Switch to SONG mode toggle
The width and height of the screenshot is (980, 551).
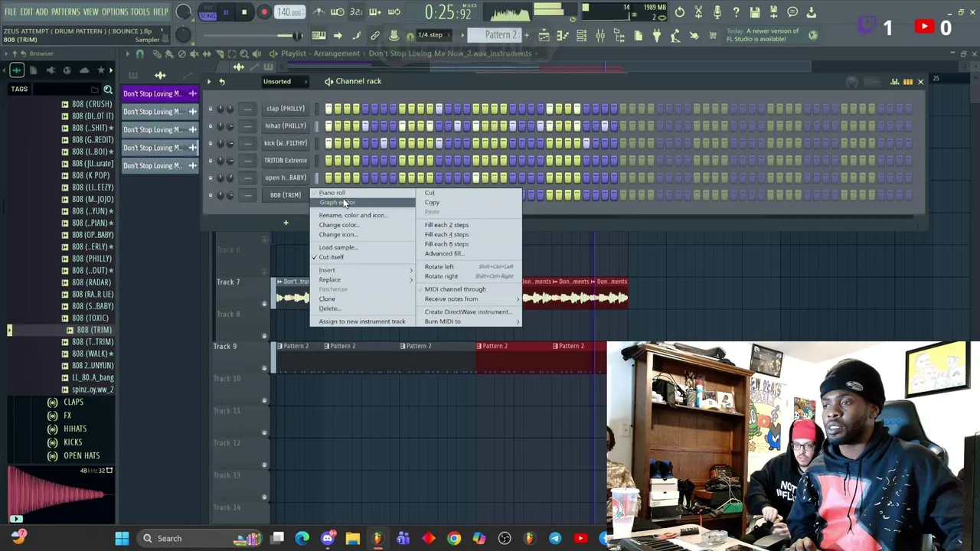(207, 16)
